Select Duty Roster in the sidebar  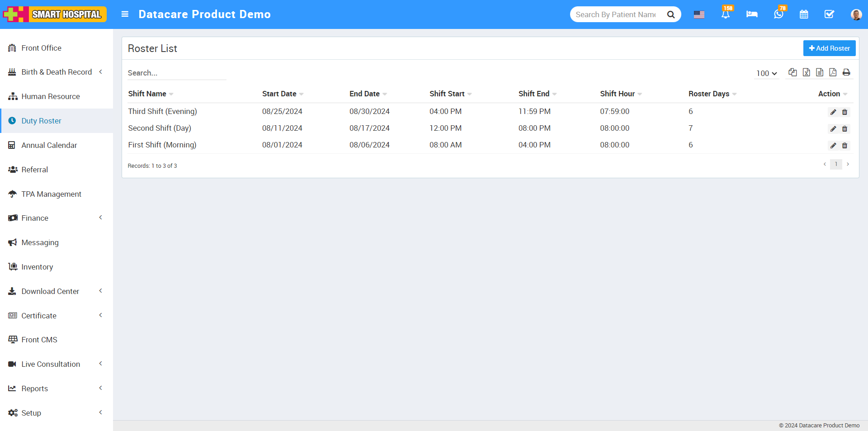[41, 121]
